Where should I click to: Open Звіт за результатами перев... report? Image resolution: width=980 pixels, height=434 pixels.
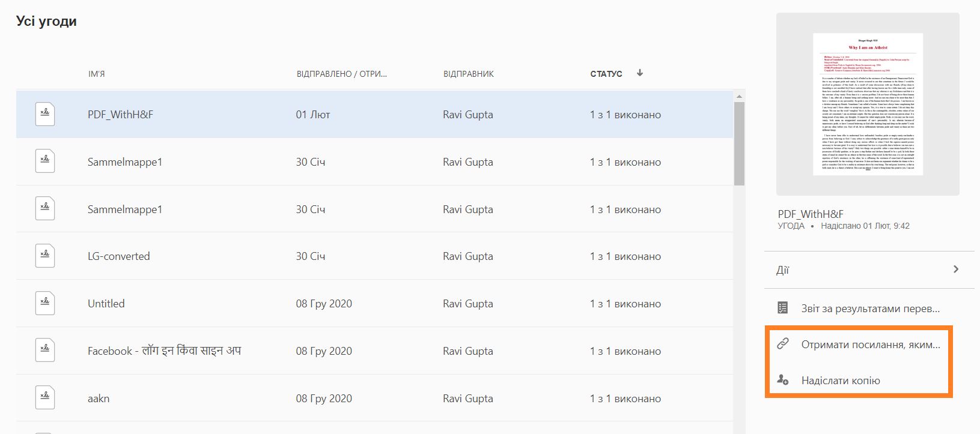[870, 309]
